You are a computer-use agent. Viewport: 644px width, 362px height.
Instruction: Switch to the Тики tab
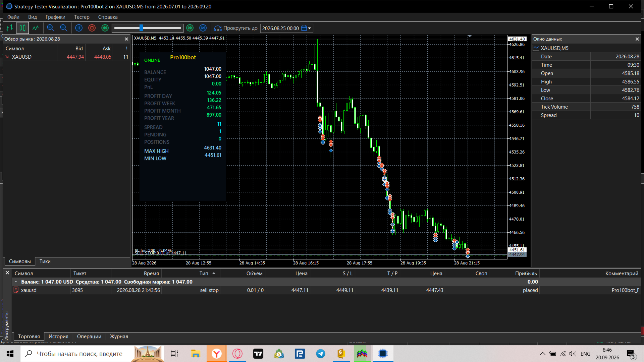tap(45, 261)
